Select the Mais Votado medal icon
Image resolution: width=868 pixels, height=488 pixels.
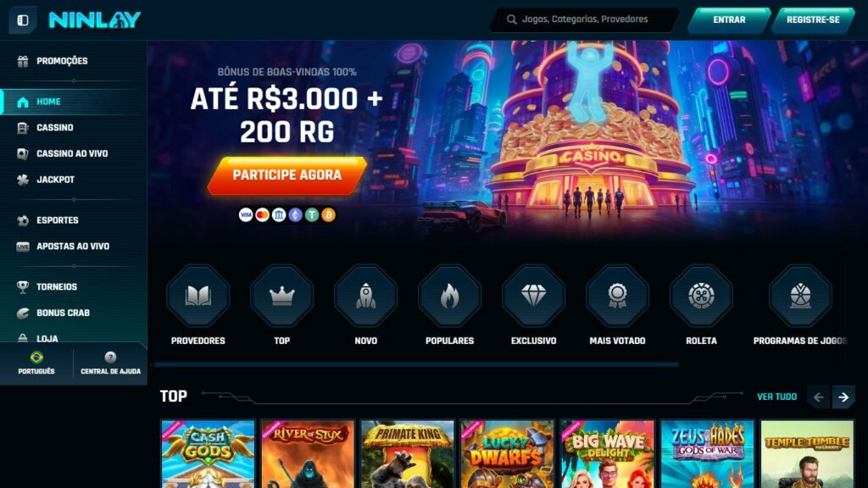[x=617, y=296]
